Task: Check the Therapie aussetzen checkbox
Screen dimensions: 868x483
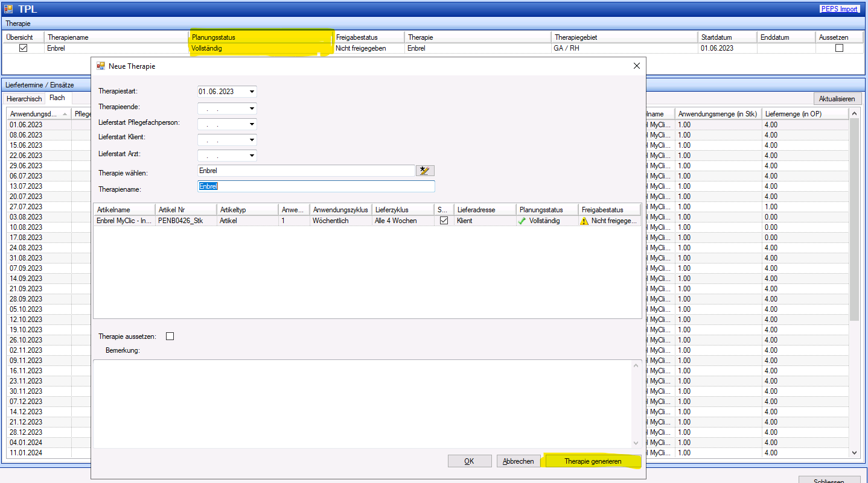Action: click(x=170, y=336)
